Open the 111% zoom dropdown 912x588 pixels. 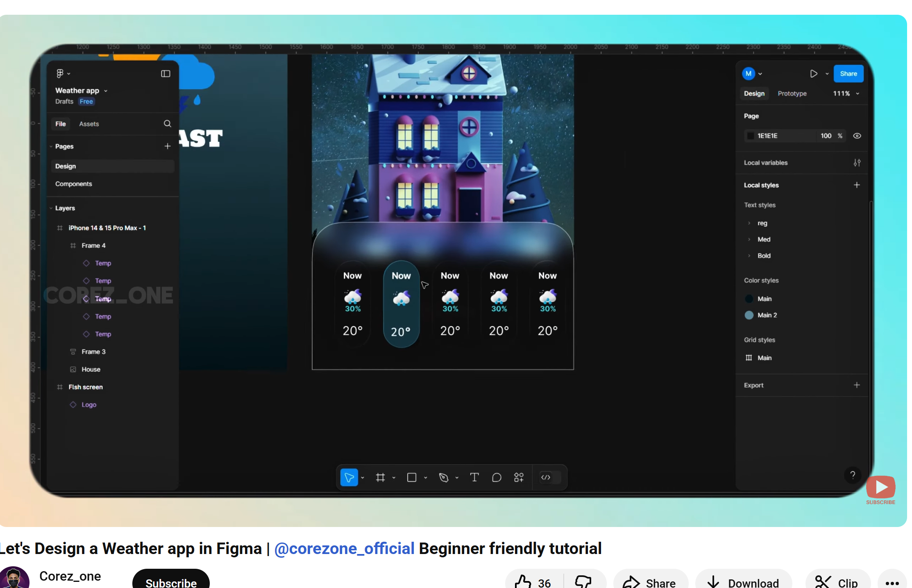846,94
